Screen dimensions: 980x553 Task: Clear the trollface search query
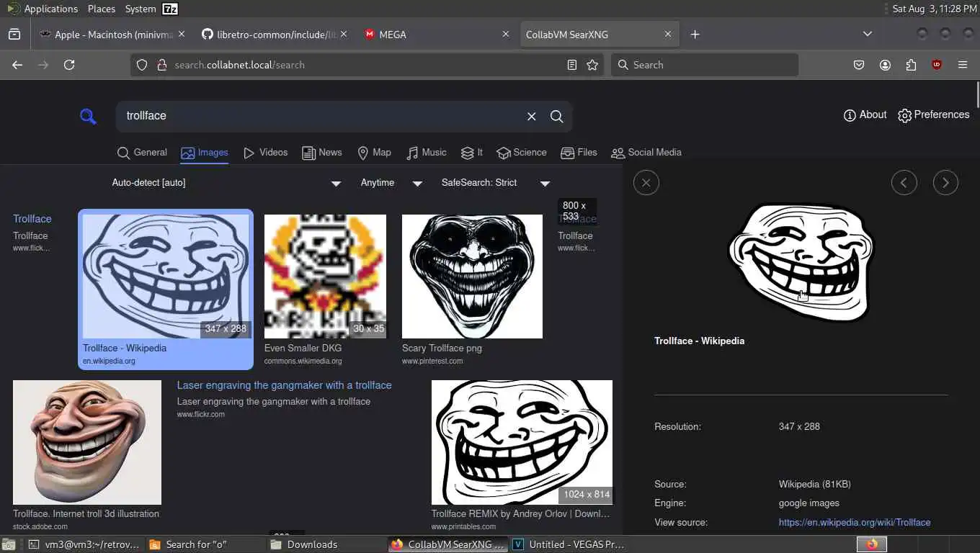531,116
